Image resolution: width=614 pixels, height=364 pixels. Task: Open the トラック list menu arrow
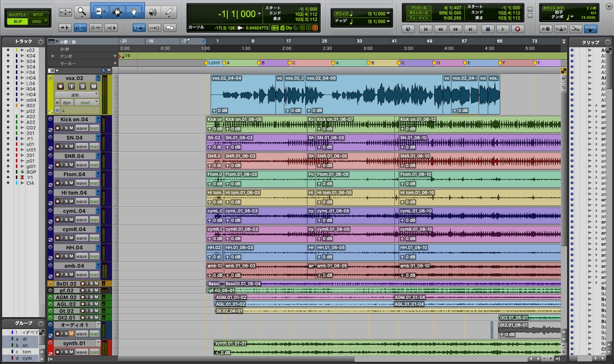[40, 42]
